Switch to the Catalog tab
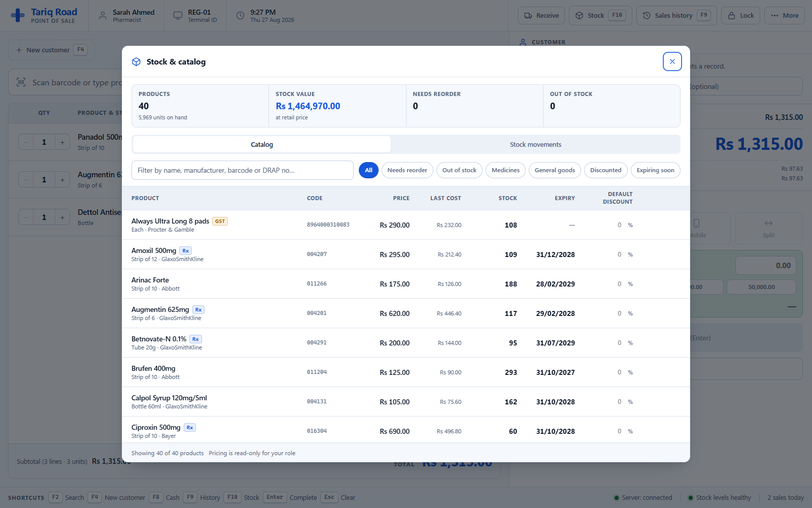The height and width of the screenshot is (508, 812). point(262,144)
